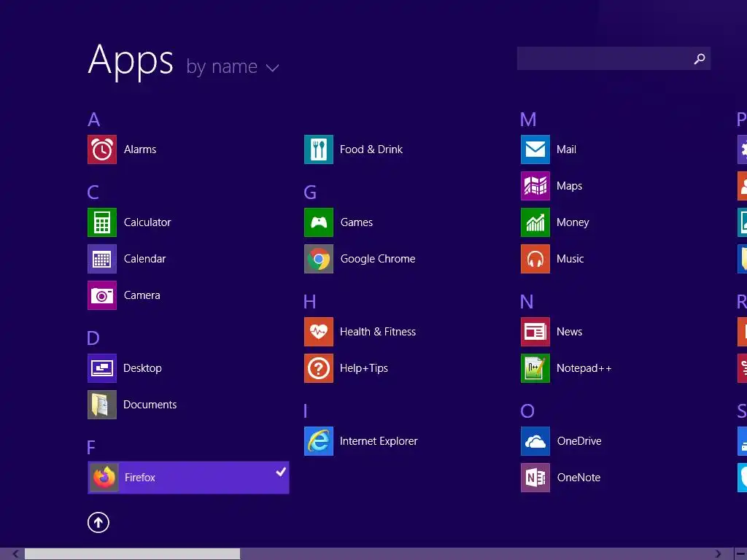Open the Mail app icon
The width and height of the screenshot is (747, 560).
(x=535, y=149)
